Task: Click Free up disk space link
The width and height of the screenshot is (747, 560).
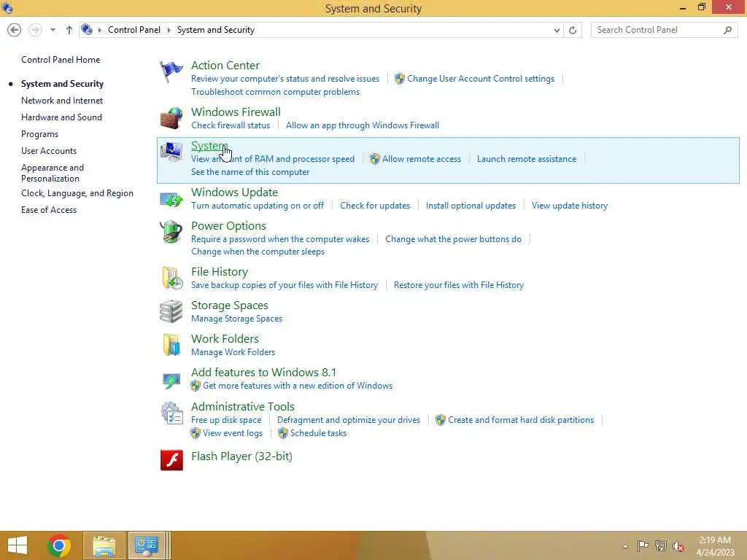Action: pos(226,420)
